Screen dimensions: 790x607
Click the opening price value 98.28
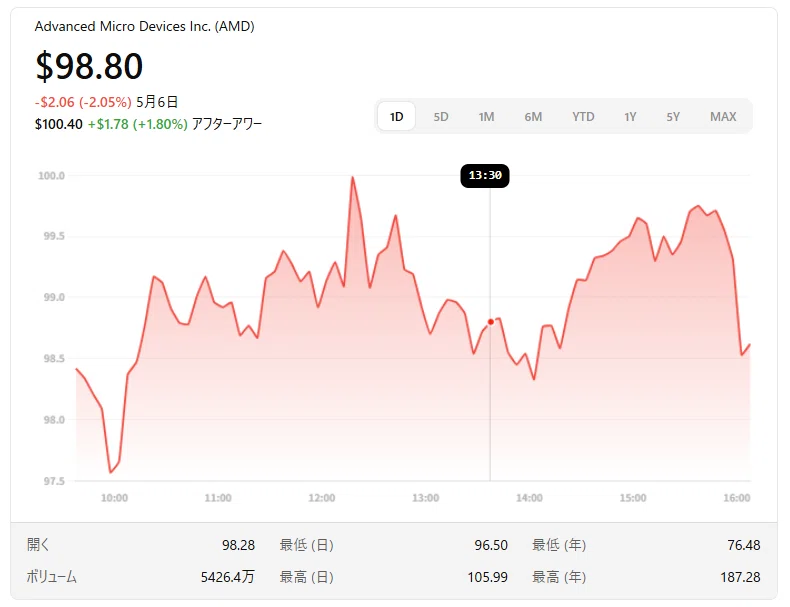238,545
